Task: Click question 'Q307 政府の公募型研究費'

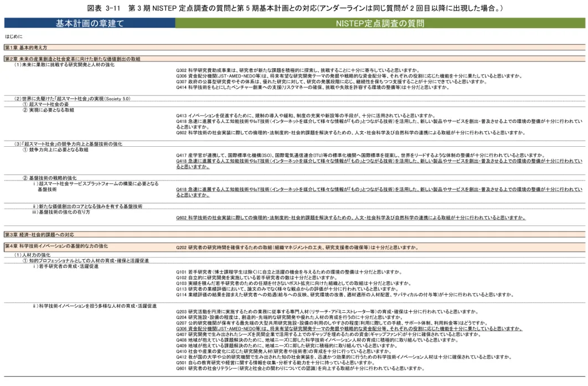Action: (332, 81)
